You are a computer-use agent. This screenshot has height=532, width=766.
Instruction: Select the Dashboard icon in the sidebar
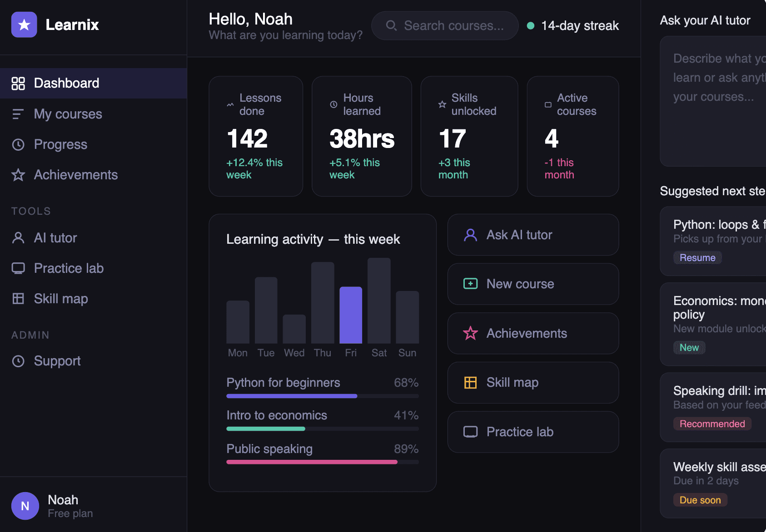19,83
